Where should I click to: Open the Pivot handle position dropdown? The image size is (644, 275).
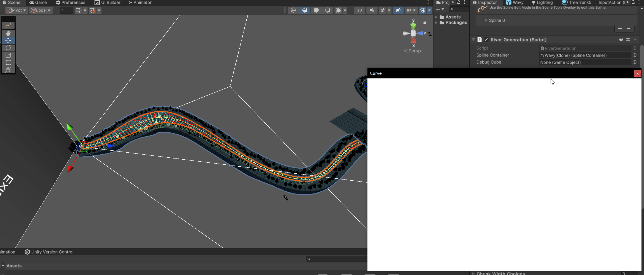pos(16,10)
